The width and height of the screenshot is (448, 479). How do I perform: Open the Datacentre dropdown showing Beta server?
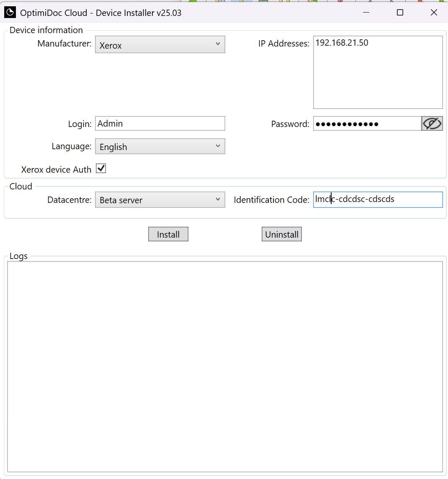point(160,200)
